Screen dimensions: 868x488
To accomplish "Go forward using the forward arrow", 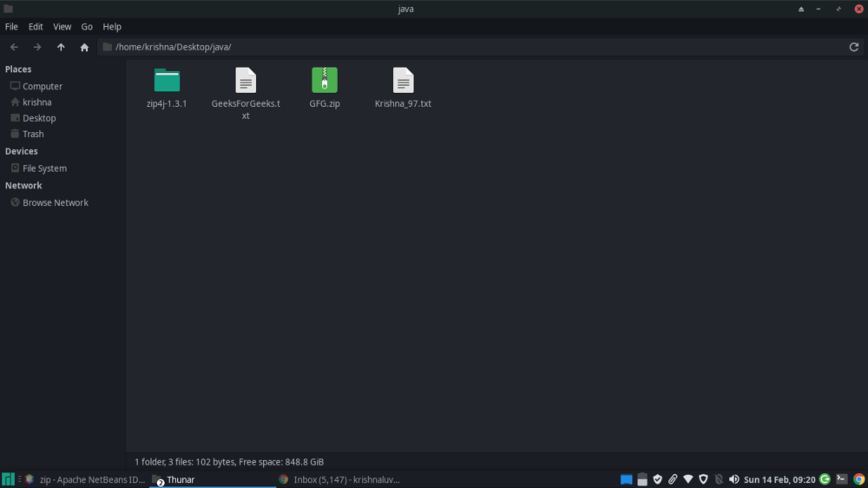I will [x=37, y=47].
